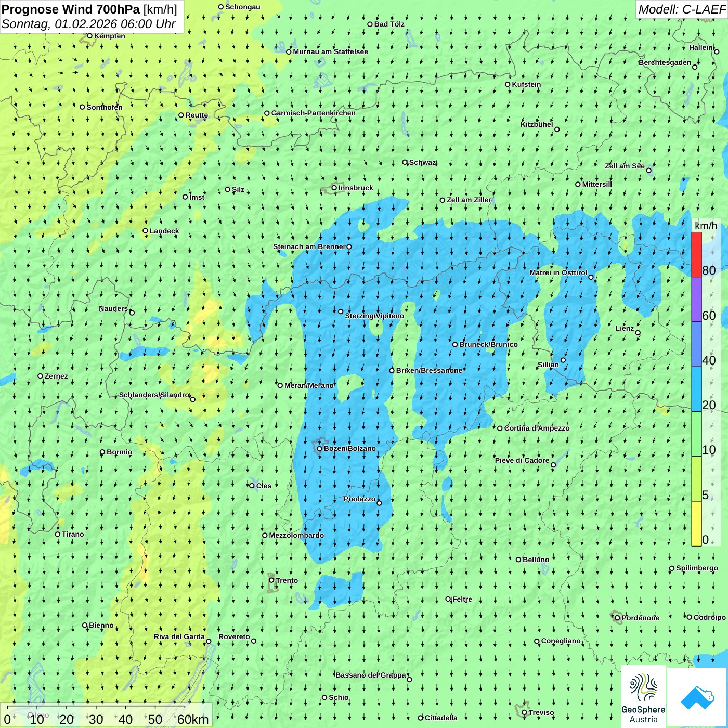Click the Bad Tölz city marker
The height and width of the screenshot is (728, 728).
(x=370, y=24)
